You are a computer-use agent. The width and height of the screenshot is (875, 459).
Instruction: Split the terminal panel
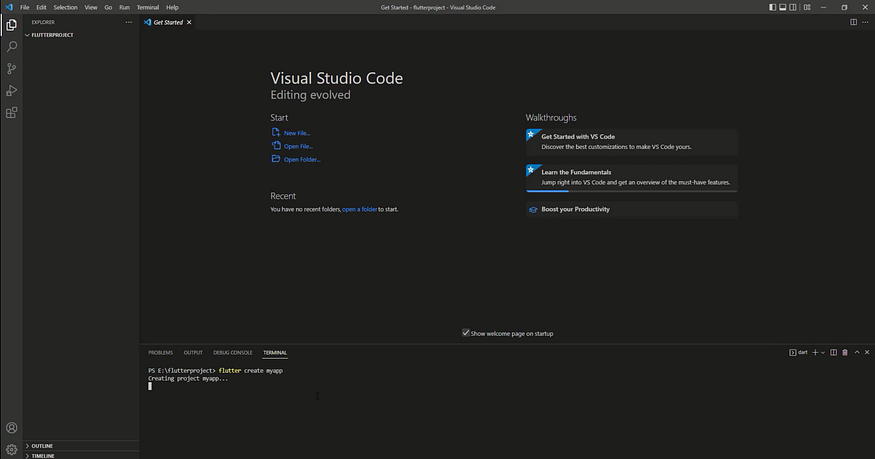pyautogui.click(x=835, y=352)
